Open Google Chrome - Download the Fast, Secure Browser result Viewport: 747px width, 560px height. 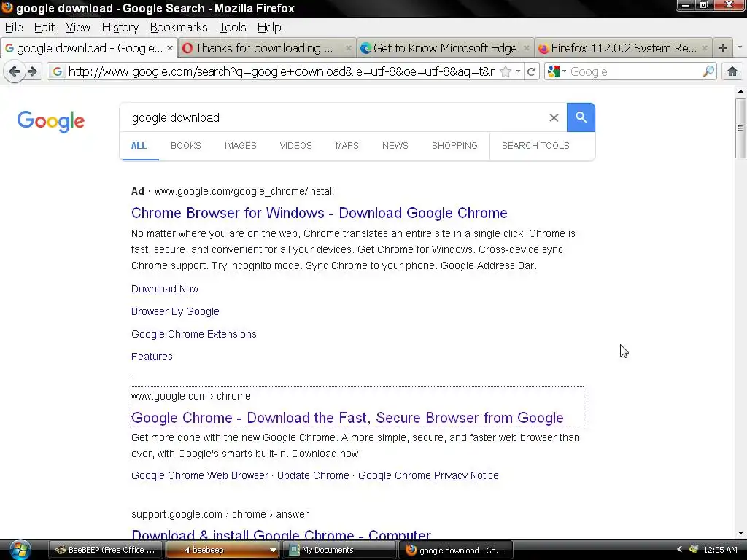click(x=347, y=418)
